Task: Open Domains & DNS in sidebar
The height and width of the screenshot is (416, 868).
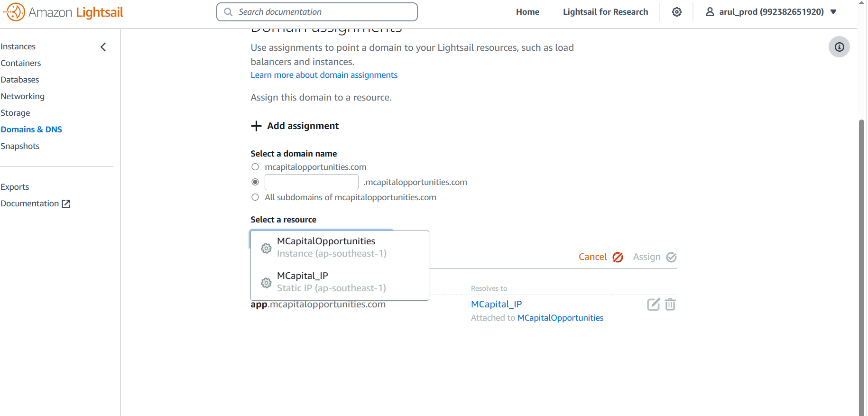Action: [x=31, y=129]
